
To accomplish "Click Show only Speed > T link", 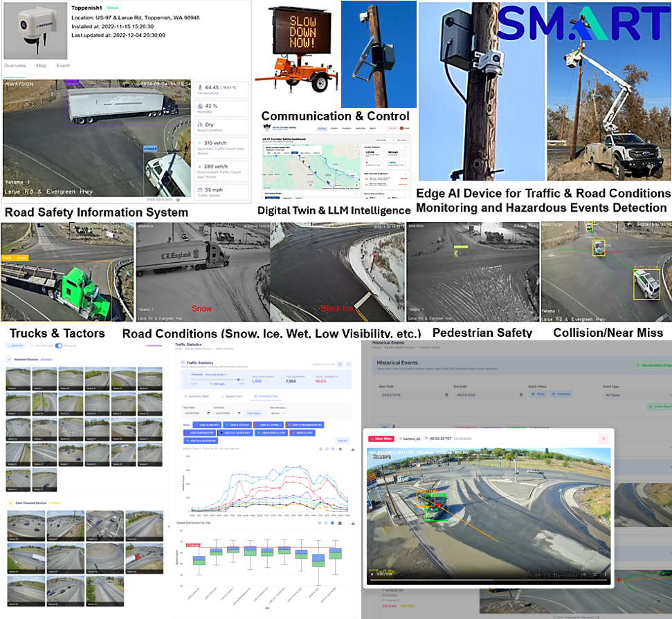I will (217, 374).
